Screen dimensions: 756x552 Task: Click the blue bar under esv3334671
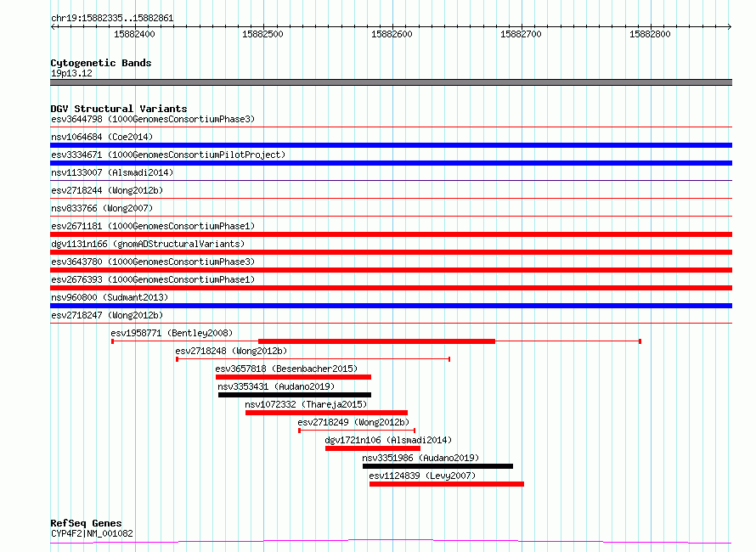[391, 163]
